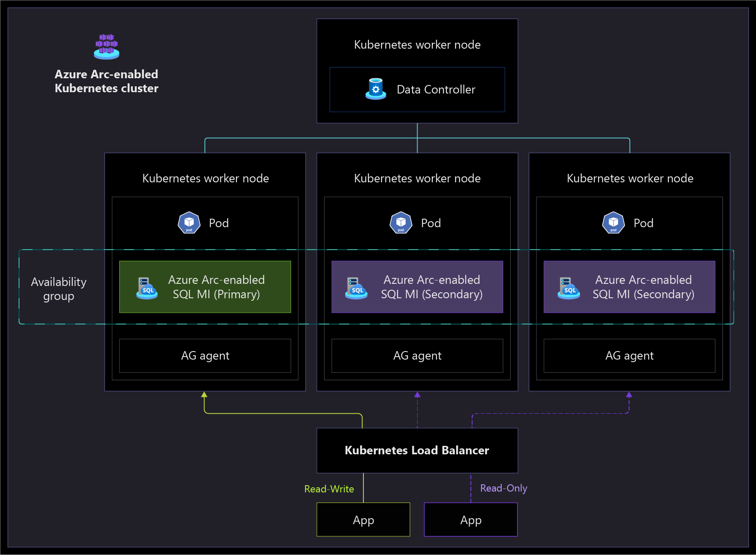
Task: Select the Azure Arc-enabled SQL MI (Primary) box
Action: 205,287
